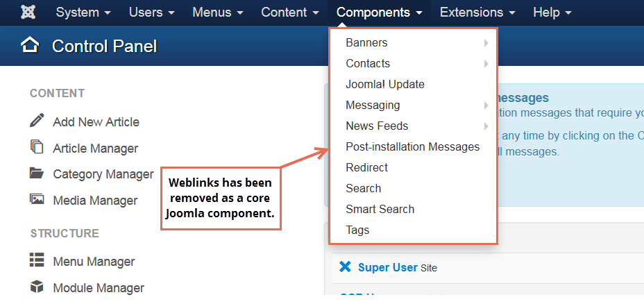Screen dimensions: 644x304
Task: Click the Add New Article pencil icon
Action: coord(37,121)
